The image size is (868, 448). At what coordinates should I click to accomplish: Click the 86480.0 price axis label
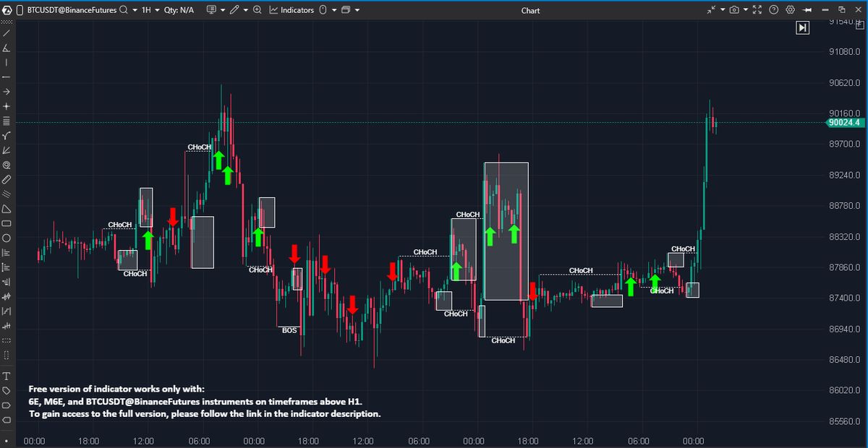tap(844, 359)
